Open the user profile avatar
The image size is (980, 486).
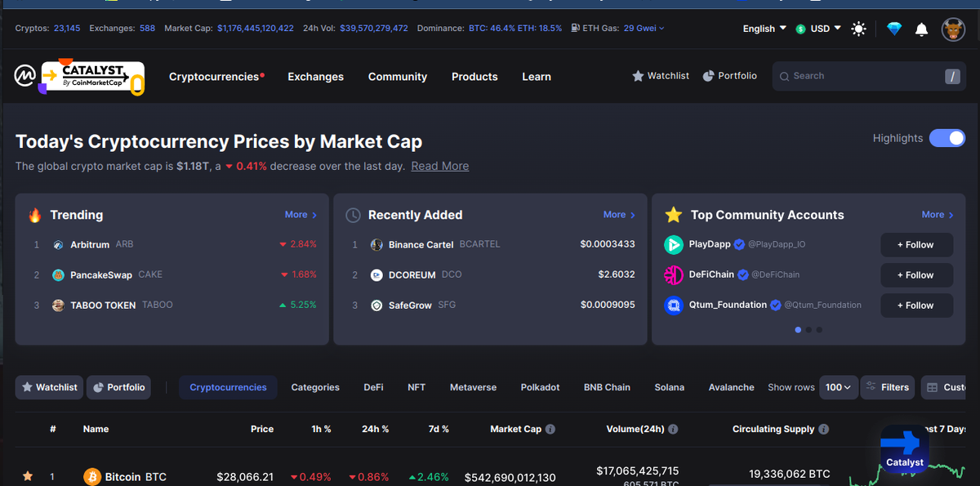click(x=953, y=29)
